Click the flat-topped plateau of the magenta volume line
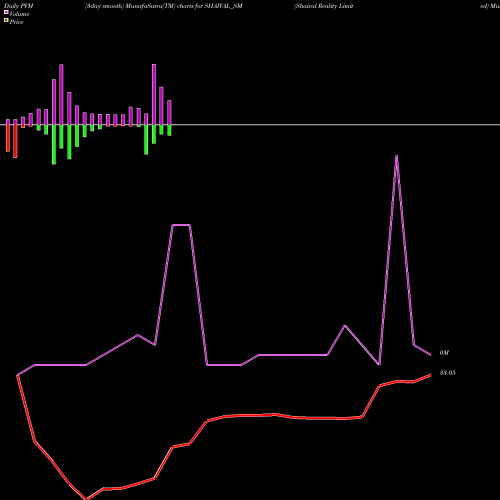Viewport: 500px width, 500px height. [x=181, y=225]
